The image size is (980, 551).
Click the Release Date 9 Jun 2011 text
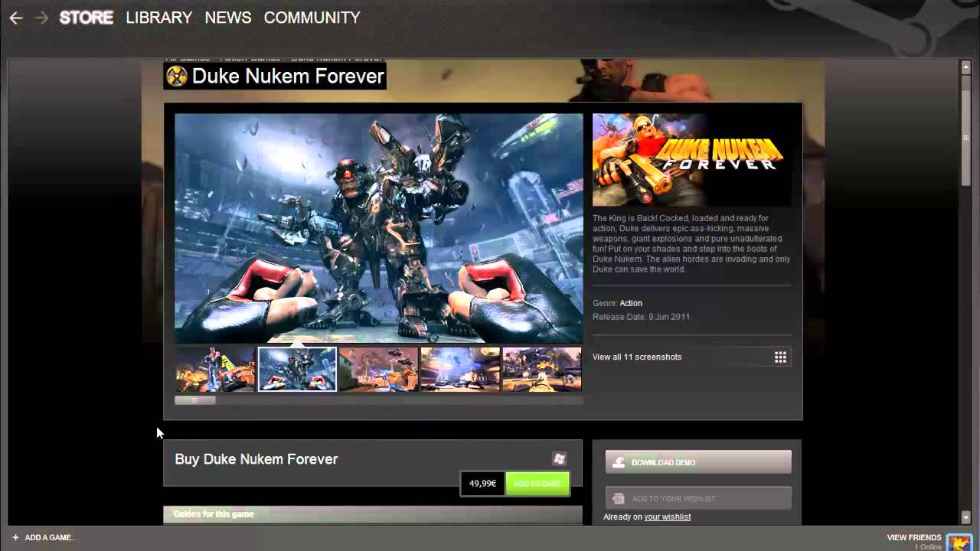pyautogui.click(x=642, y=317)
